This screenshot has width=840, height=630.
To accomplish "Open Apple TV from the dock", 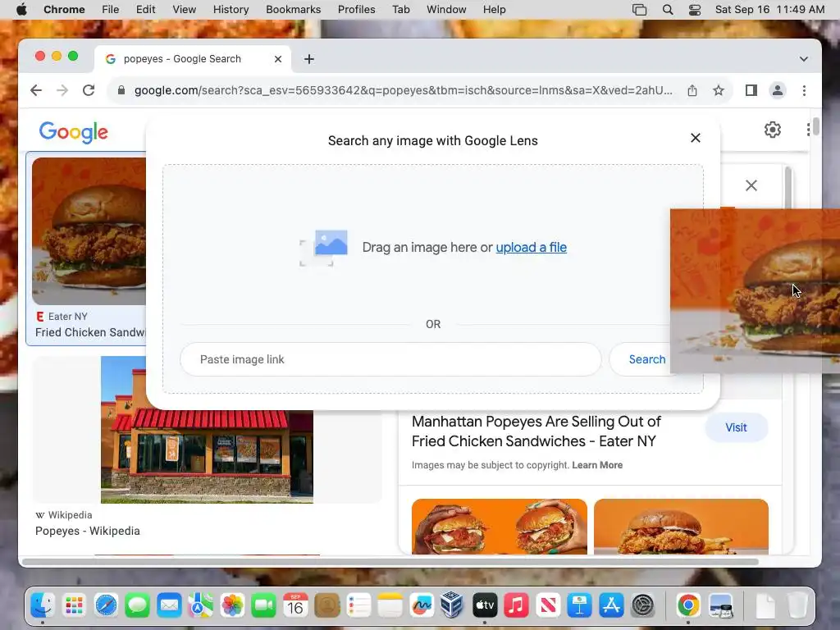I will pos(485,606).
